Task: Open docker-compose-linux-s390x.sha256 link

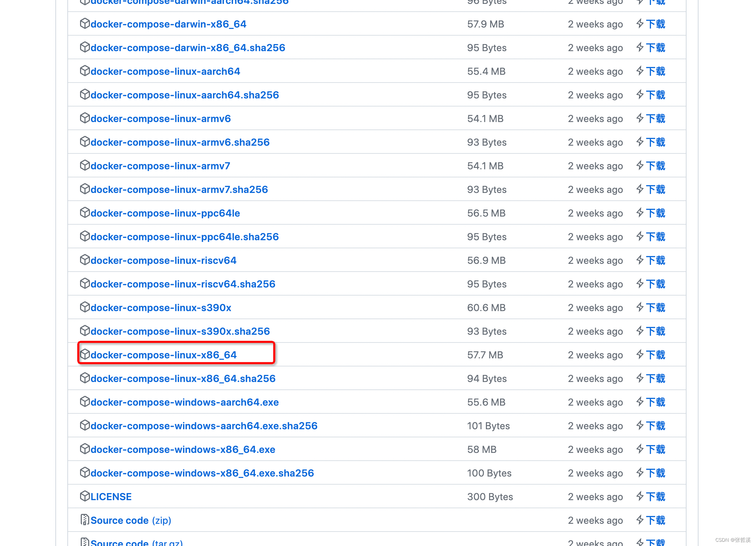Action: (180, 331)
